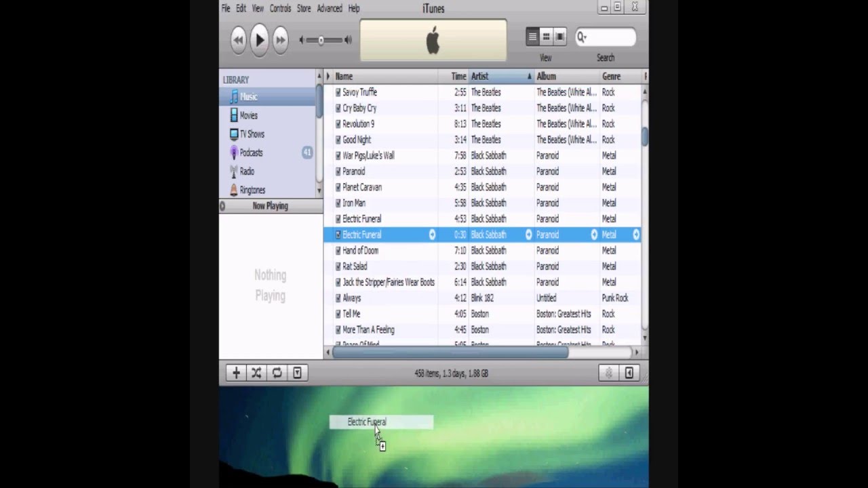868x488 pixels.
Task: Open the File menu
Action: 226,8
